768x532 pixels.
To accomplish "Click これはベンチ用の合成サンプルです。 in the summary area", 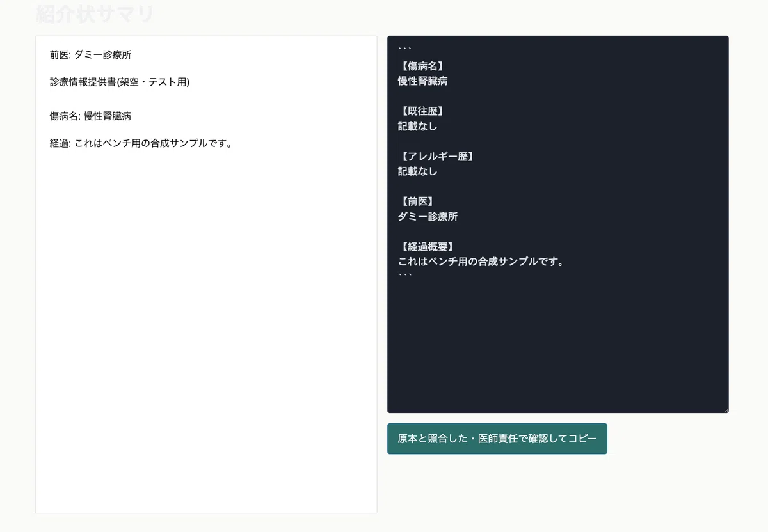I will click(x=481, y=262).
